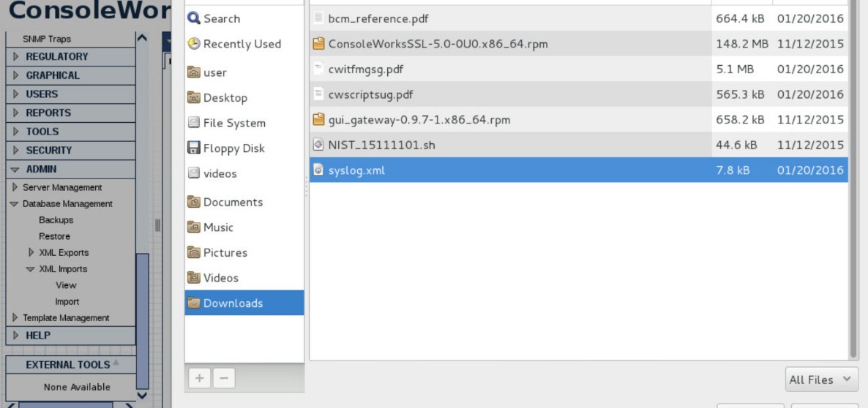Click the Downloads folder icon
Image resolution: width=868 pixels, height=408 pixels.
(x=194, y=303)
